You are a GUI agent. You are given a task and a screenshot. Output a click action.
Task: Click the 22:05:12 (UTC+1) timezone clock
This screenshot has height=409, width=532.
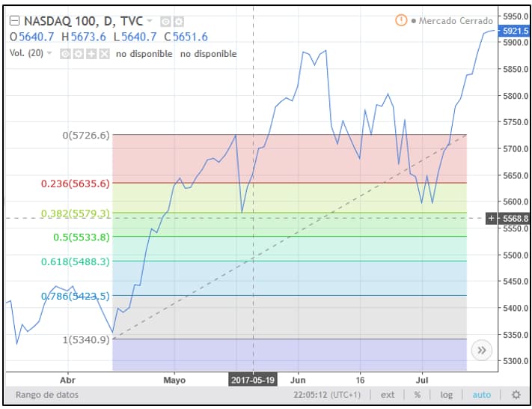(327, 395)
